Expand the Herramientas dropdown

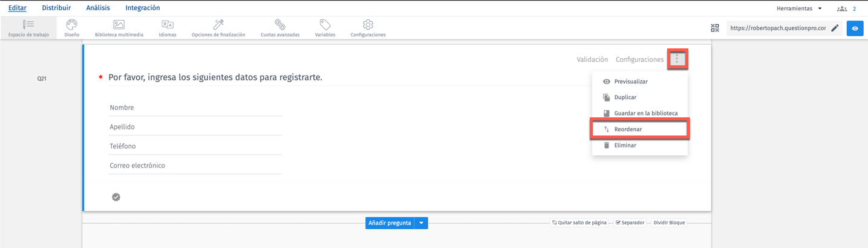click(x=799, y=8)
